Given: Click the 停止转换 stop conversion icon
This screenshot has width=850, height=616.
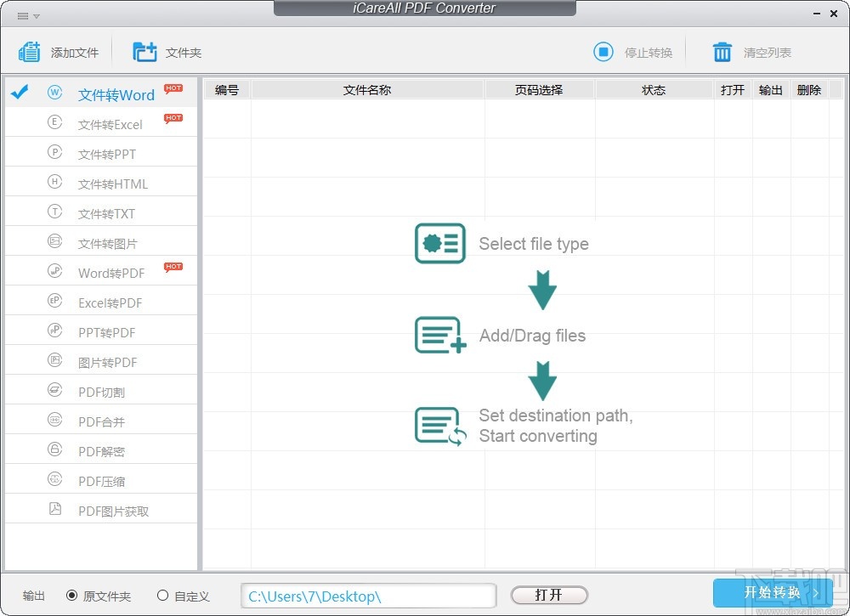Looking at the screenshot, I should coord(603,51).
